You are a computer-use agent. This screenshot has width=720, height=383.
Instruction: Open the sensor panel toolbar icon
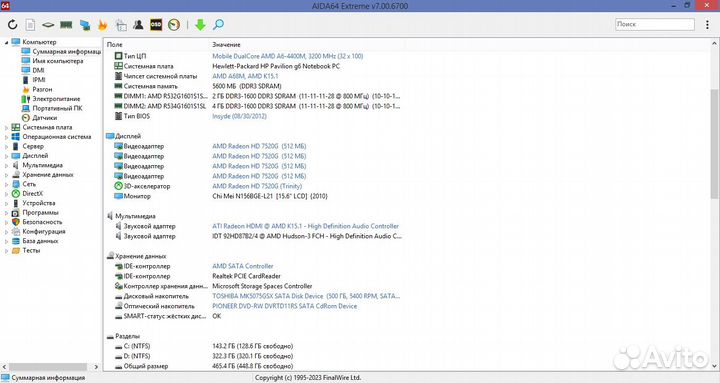[121, 25]
